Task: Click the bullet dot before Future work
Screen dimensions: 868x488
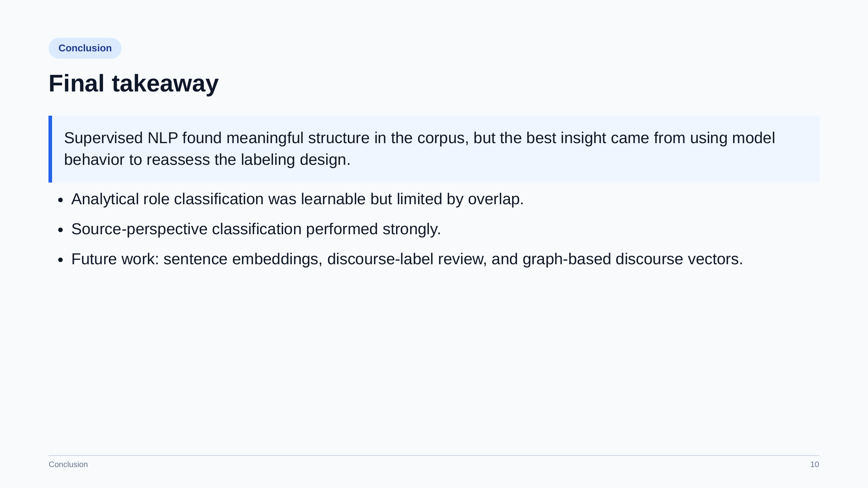Action: 60,260
